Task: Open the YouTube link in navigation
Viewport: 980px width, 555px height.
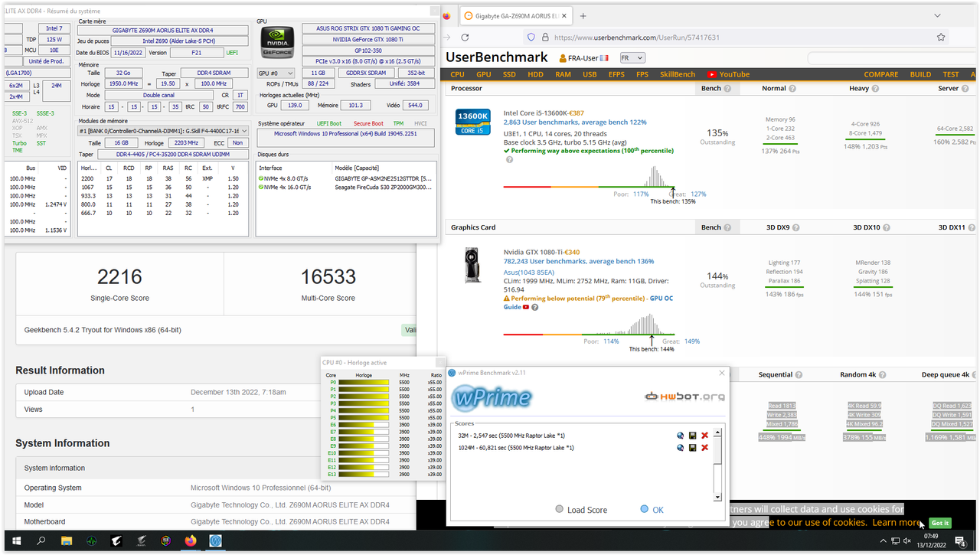Action: tap(728, 74)
